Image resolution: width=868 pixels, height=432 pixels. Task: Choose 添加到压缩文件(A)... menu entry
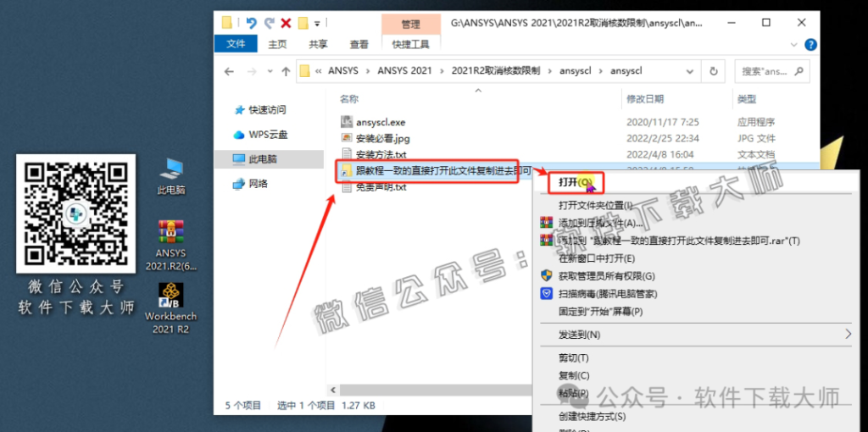coord(601,223)
